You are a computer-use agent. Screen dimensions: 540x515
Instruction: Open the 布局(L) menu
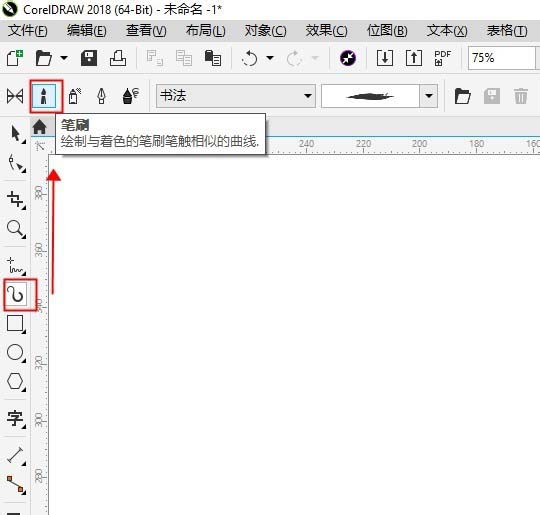point(206,31)
